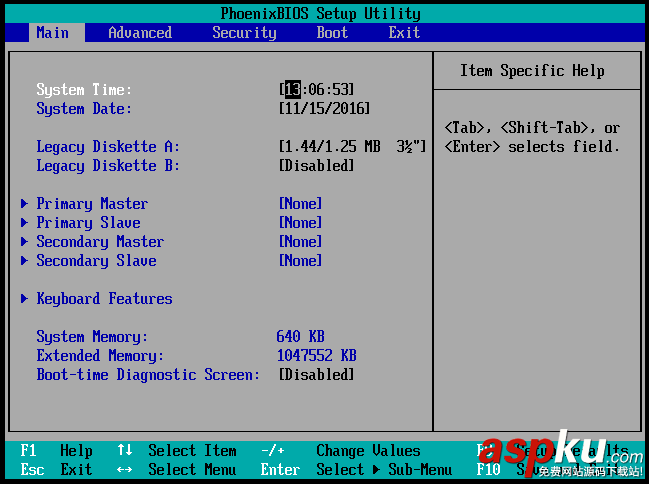Go to the Boot tab
The width and height of the screenshot is (649, 484).
pos(332,33)
